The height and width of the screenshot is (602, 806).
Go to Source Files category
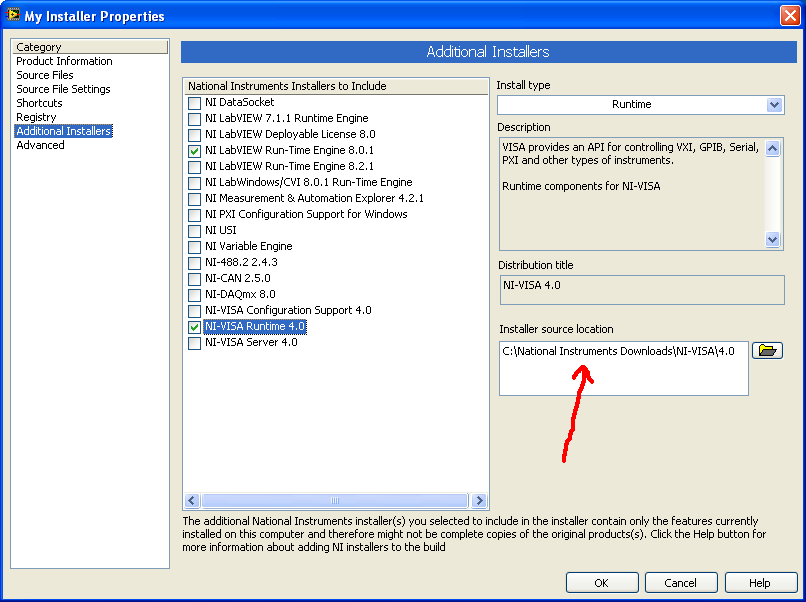tap(45, 75)
